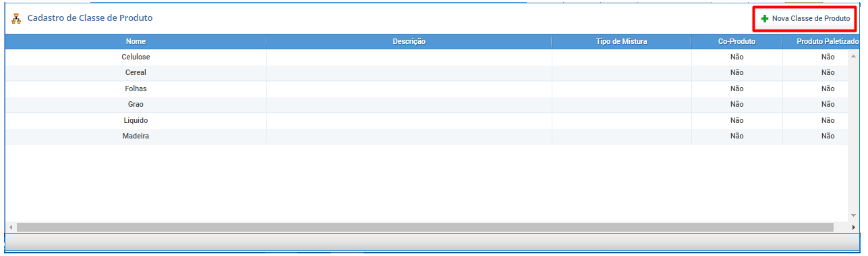
Task: Click Co-Produto value Não in Grao row
Action: click(736, 104)
